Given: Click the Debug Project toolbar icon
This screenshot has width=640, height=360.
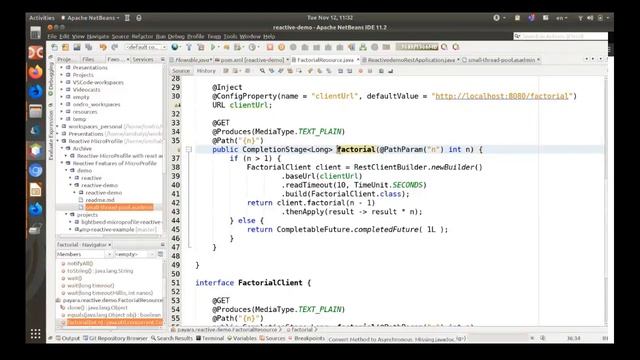Looking at the screenshot, I should coord(226,47).
